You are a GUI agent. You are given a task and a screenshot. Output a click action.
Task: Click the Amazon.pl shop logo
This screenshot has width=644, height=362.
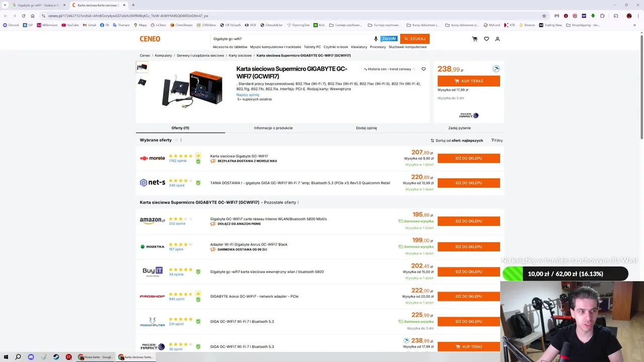pyautogui.click(x=152, y=220)
